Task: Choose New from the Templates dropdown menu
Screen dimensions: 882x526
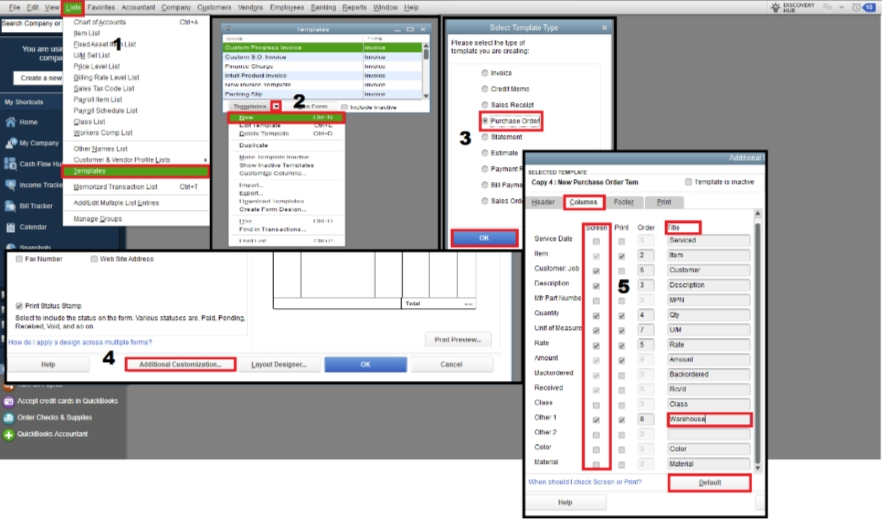Action: click(x=286, y=118)
